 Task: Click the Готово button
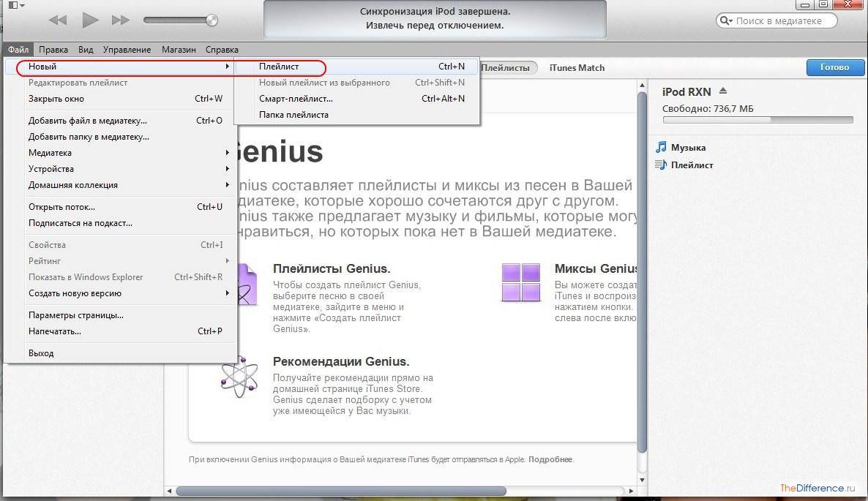[x=835, y=67]
